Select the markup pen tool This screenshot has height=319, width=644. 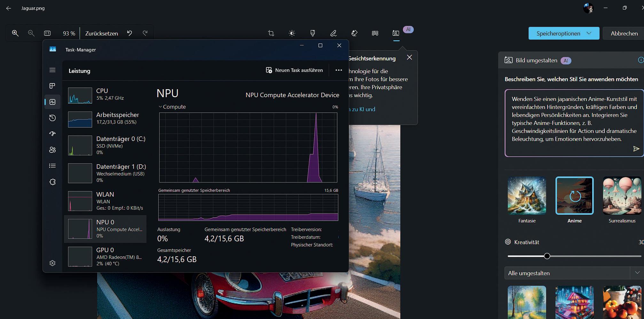[x=334, y=33]
